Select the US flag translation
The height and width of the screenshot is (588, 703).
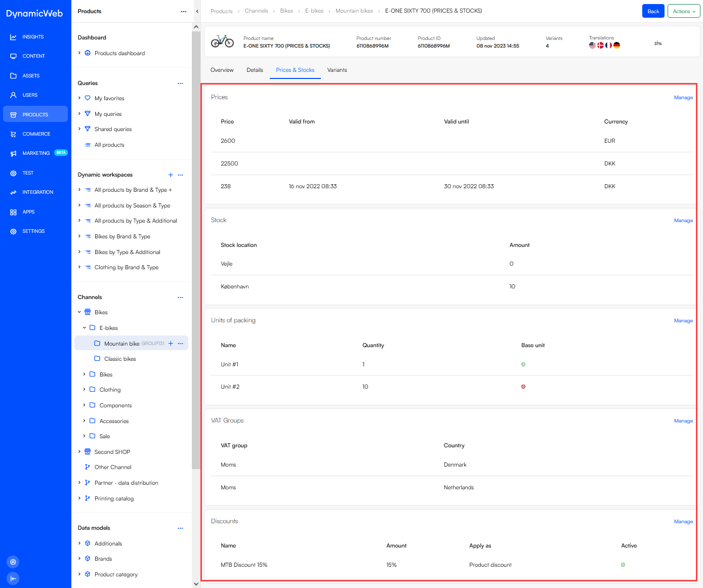click(x=592, y=45)
